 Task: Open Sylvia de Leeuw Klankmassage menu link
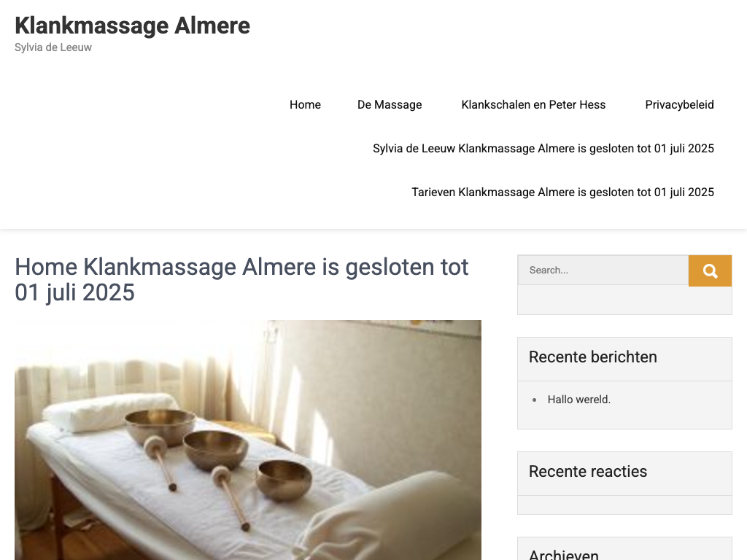[543, 149]
